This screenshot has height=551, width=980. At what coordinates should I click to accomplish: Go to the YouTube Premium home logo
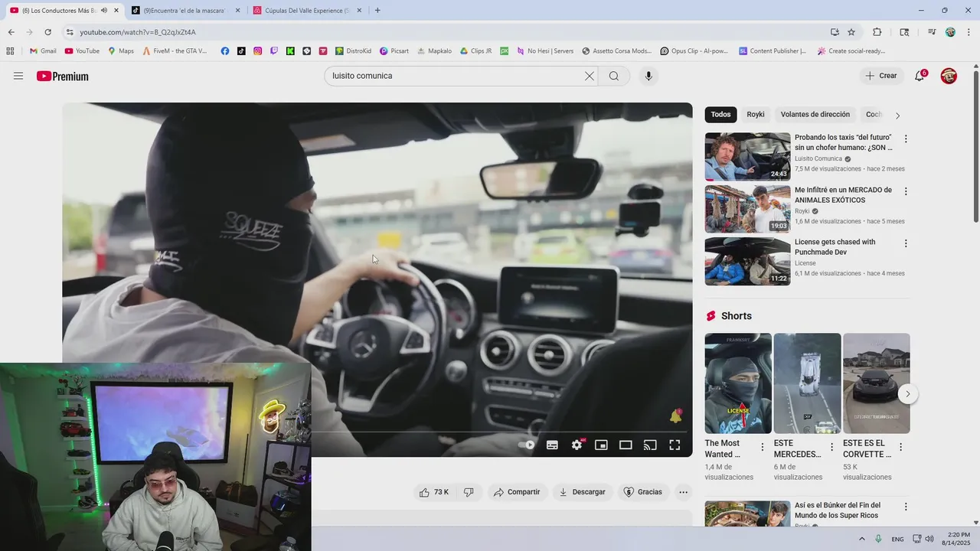point(63,76)
